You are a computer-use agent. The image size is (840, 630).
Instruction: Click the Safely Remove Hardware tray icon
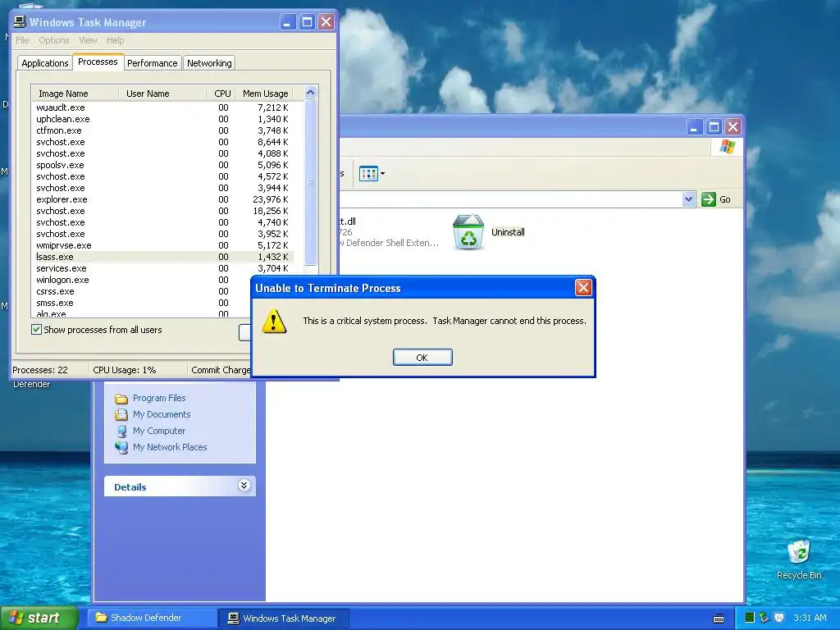[764, 618]
